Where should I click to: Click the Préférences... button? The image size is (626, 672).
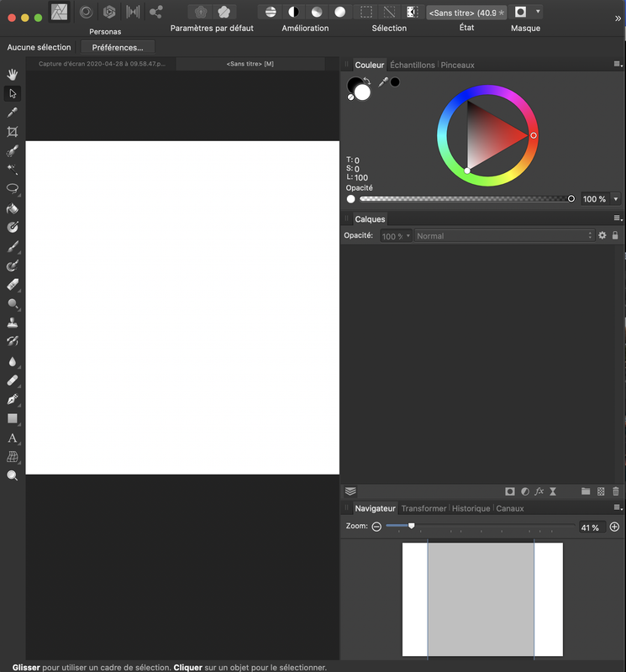click(118, 47)
